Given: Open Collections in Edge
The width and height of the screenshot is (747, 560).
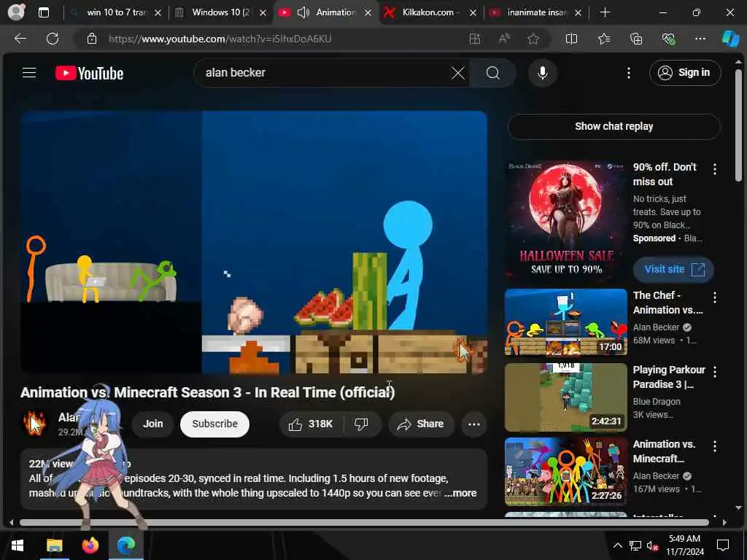Looking at the screenshot, I should [636, 39].
